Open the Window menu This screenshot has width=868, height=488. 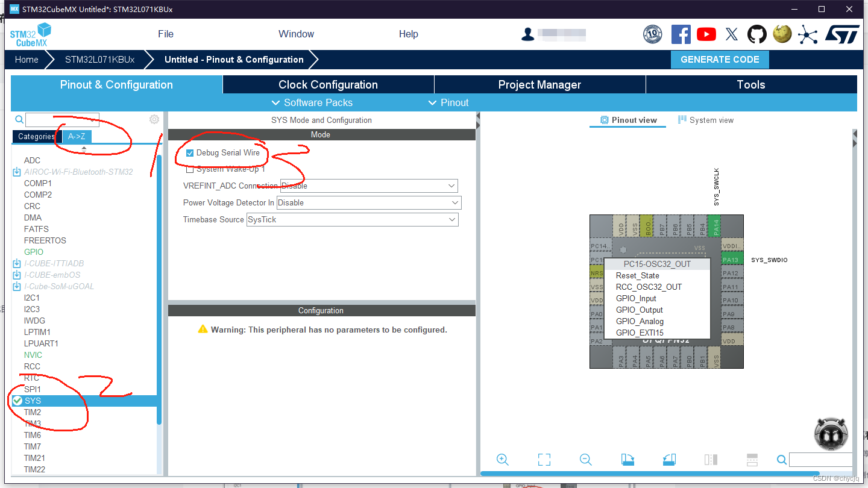296,34
